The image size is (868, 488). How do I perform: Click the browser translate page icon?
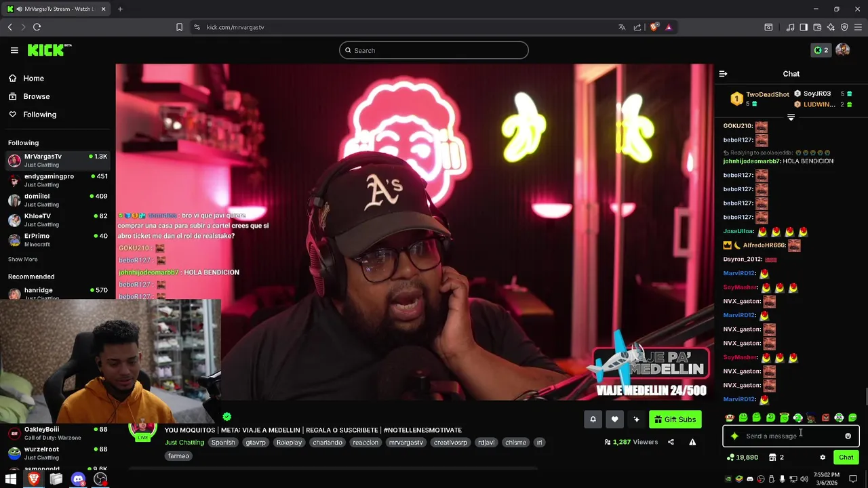pyautogui.click(x=622, y=27)
